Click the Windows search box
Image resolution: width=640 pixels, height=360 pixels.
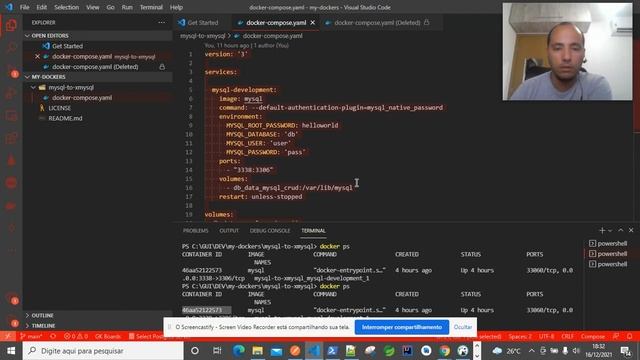click(103, 351)
